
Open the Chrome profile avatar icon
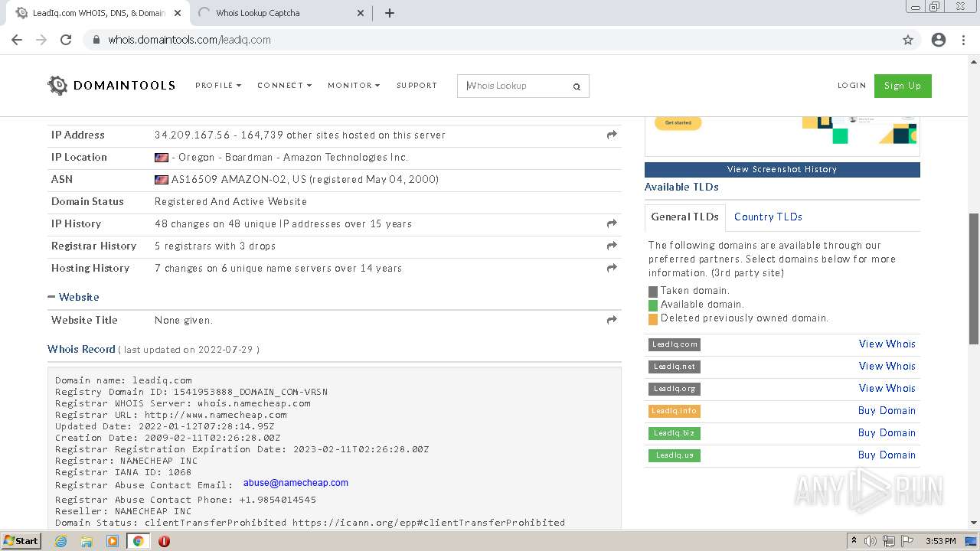[939, 40]
